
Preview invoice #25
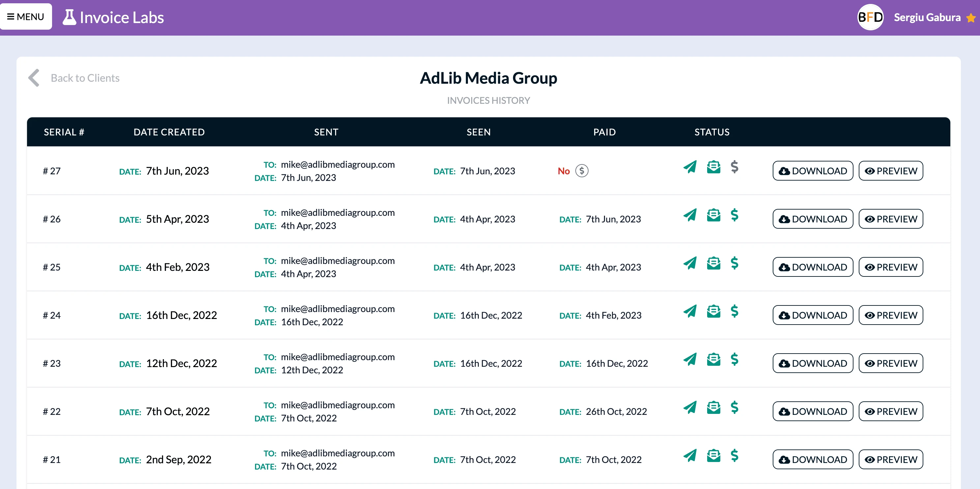(x=891, y=267)
